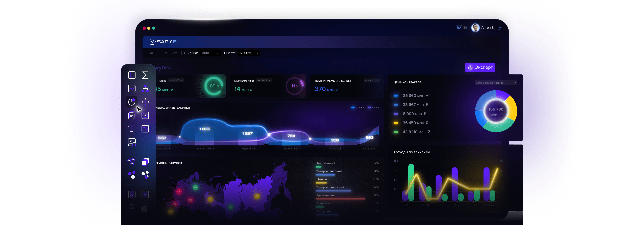Select the image link widget icon
644x225 pixels.
[x=132, y=142]
